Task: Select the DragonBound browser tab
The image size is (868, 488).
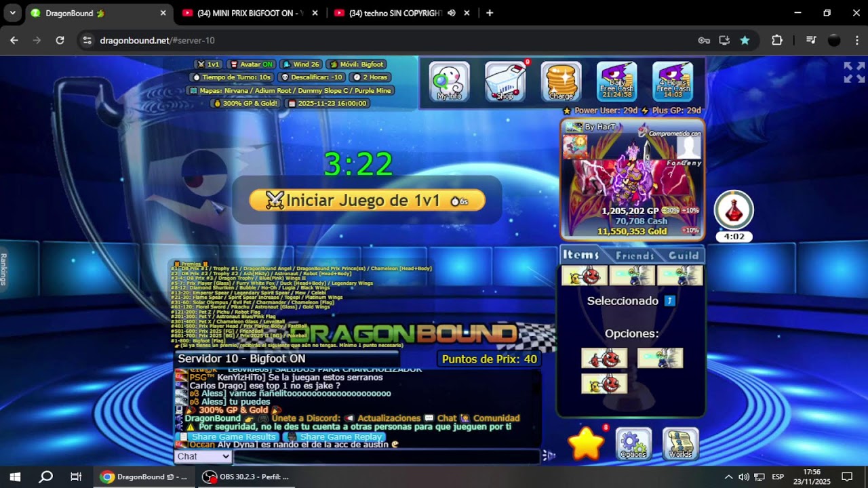Action: click(x=98, y=13)
